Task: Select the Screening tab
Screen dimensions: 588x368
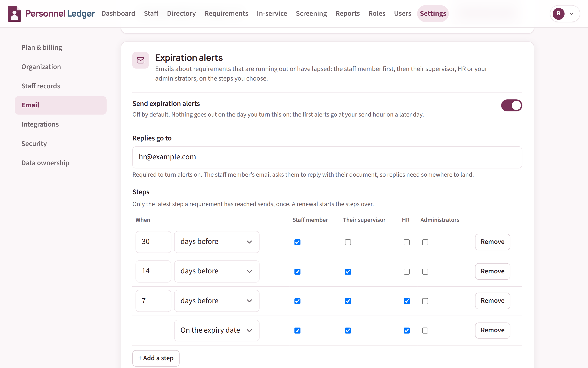Action: [x=311, y=13]
